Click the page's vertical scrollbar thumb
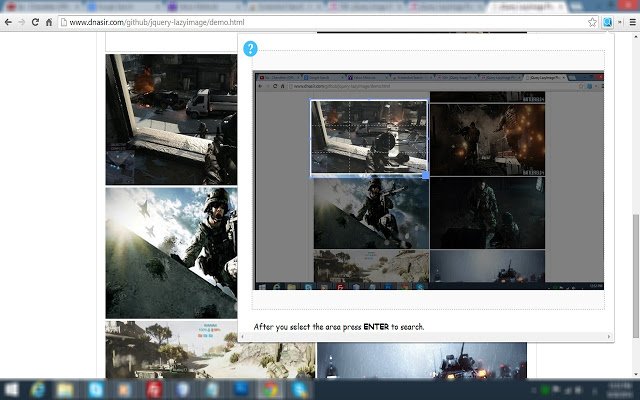640x400 pixels. coord(636,276)
